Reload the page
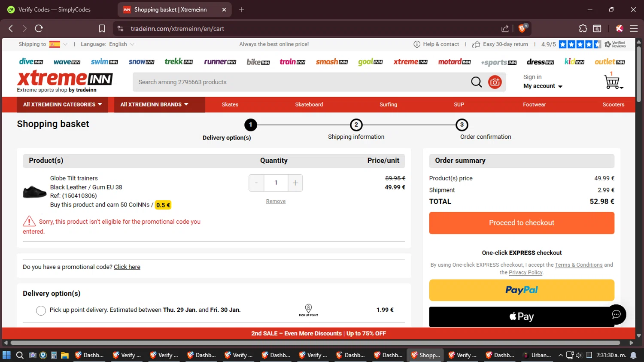 [39, 28]
